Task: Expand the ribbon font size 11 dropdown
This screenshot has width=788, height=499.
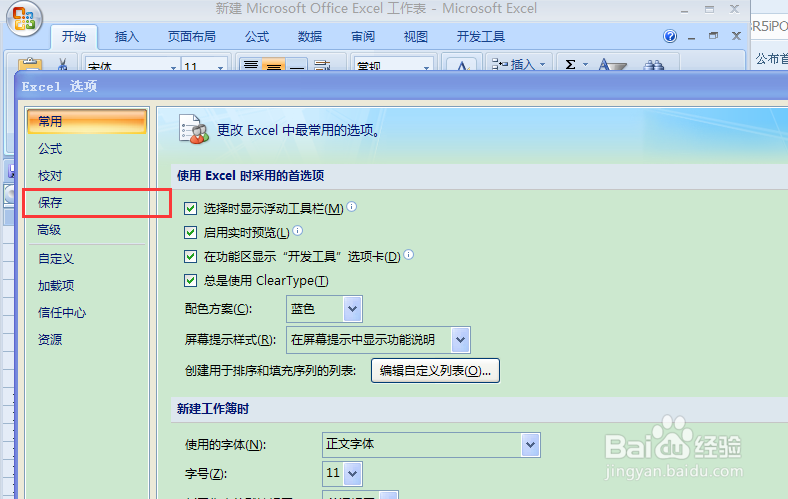Action: (220, 66)
